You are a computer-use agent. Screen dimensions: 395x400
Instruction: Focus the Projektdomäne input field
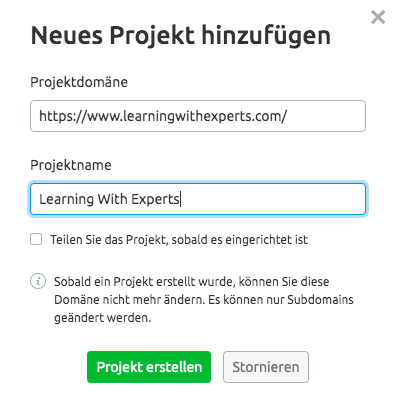point(198,116)
